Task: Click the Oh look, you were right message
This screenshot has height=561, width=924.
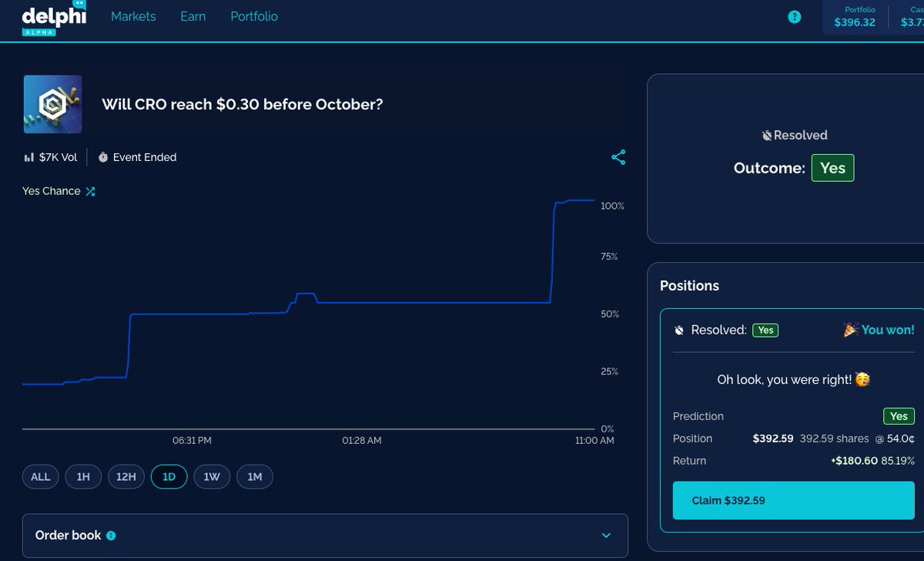Action: (x=794, y=380)
